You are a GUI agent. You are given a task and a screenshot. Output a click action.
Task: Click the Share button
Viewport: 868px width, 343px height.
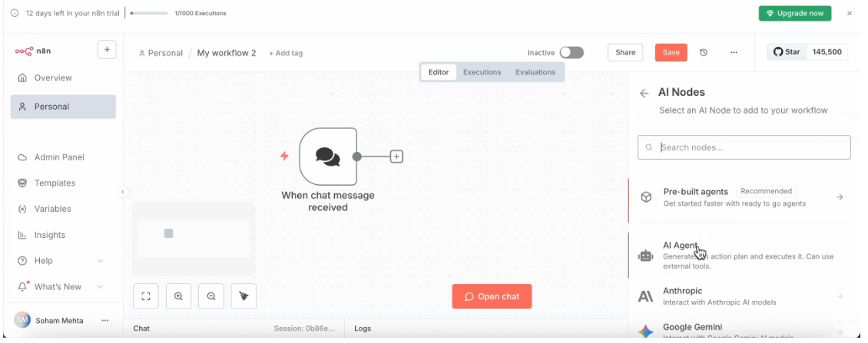point(625,52)
